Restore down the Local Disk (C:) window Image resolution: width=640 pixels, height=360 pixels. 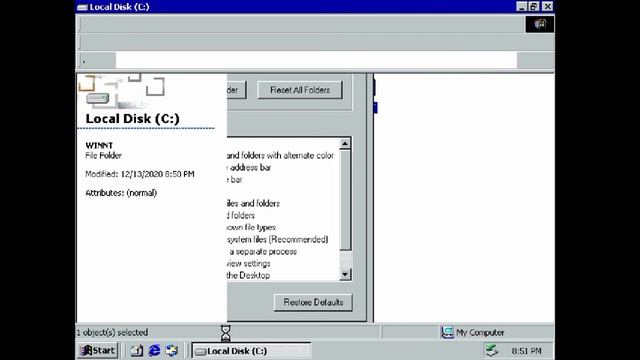pyautogui.click(x=534, y=7)
